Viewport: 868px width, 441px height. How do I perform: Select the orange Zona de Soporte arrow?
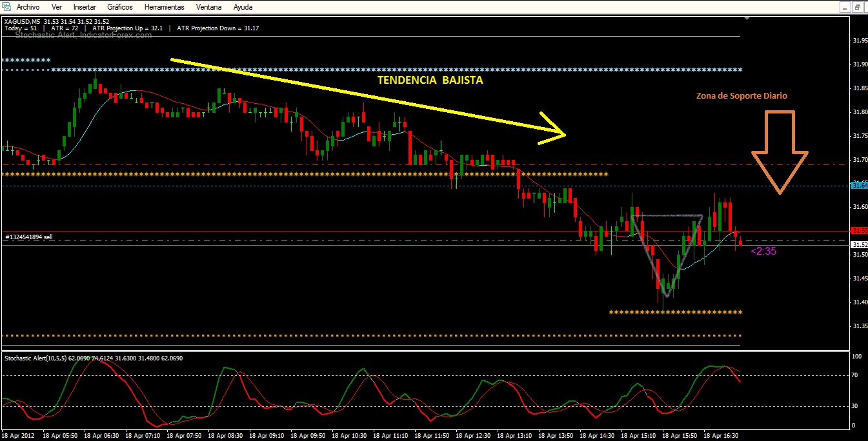coord(780,152)
